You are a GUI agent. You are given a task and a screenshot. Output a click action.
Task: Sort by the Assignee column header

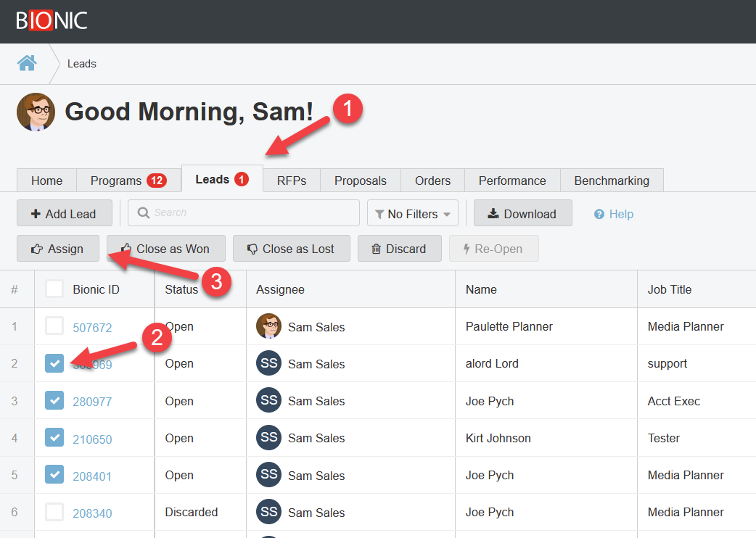pyautogui.click(x=280, y=289)
